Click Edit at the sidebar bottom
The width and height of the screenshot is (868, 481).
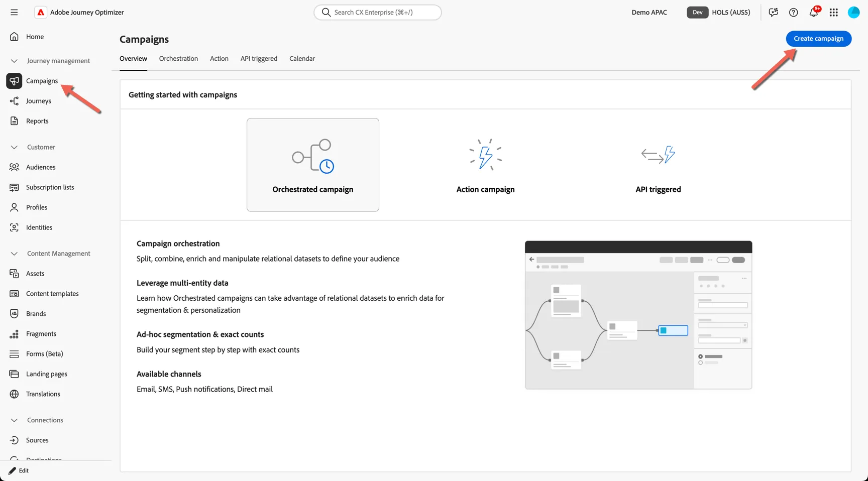point(19,471)
